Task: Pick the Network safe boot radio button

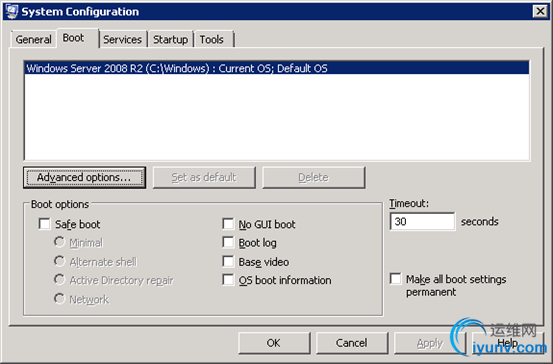Action: coord(59,299)
